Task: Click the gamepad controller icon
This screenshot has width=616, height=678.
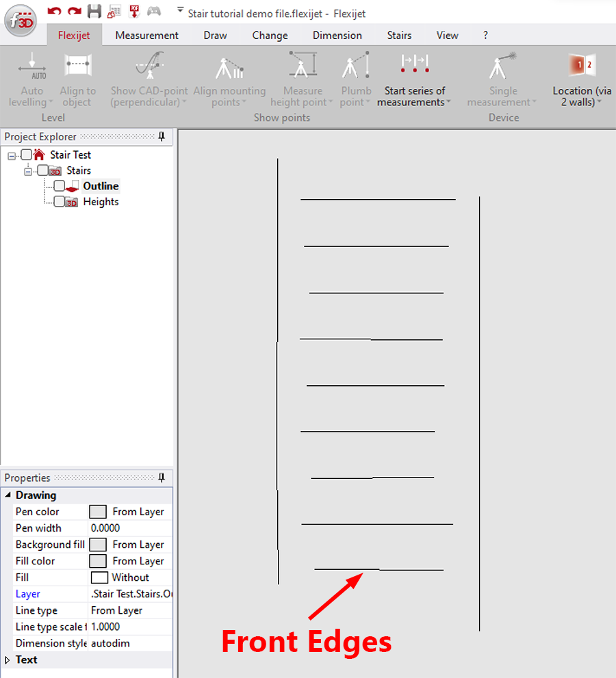Action: (x=154, y=12)
